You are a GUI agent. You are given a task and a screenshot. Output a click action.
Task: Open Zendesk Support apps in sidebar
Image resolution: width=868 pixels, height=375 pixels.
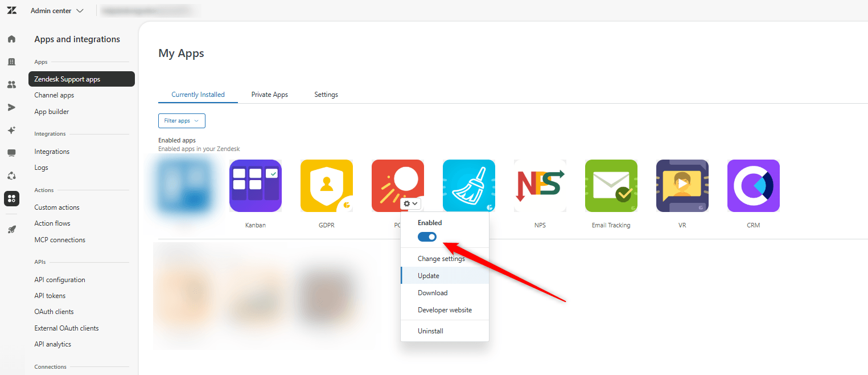coord(81,79)
